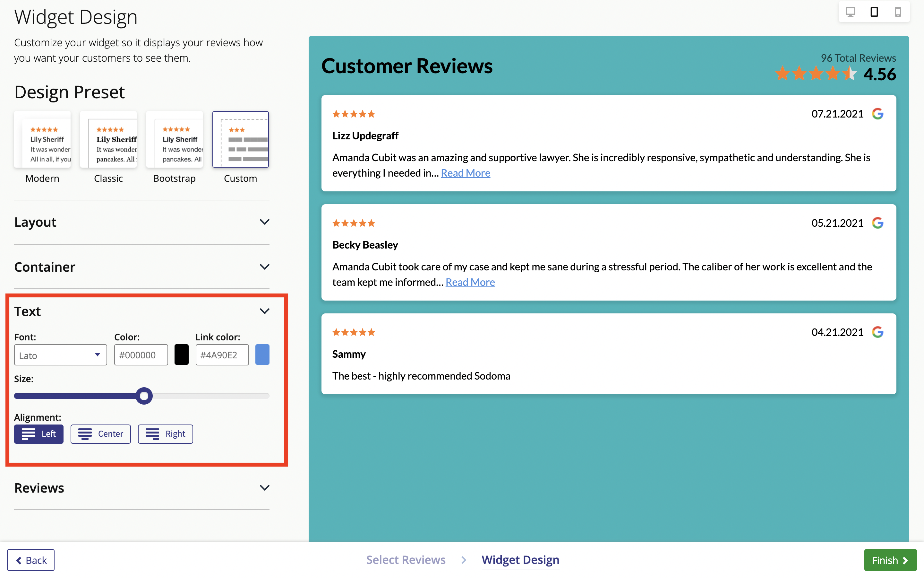
Task: Switch to mobile phone preview icon
Action: [898, 12]
